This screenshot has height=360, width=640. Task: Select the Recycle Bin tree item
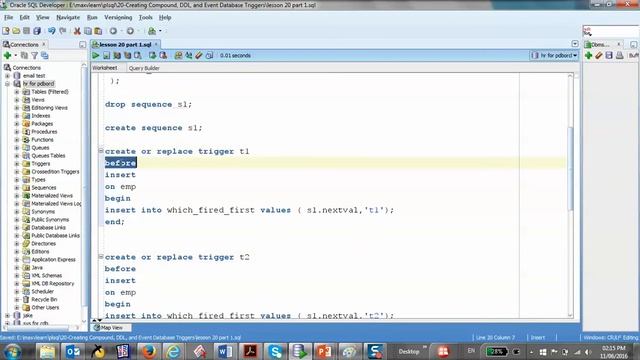click(44, 300)
